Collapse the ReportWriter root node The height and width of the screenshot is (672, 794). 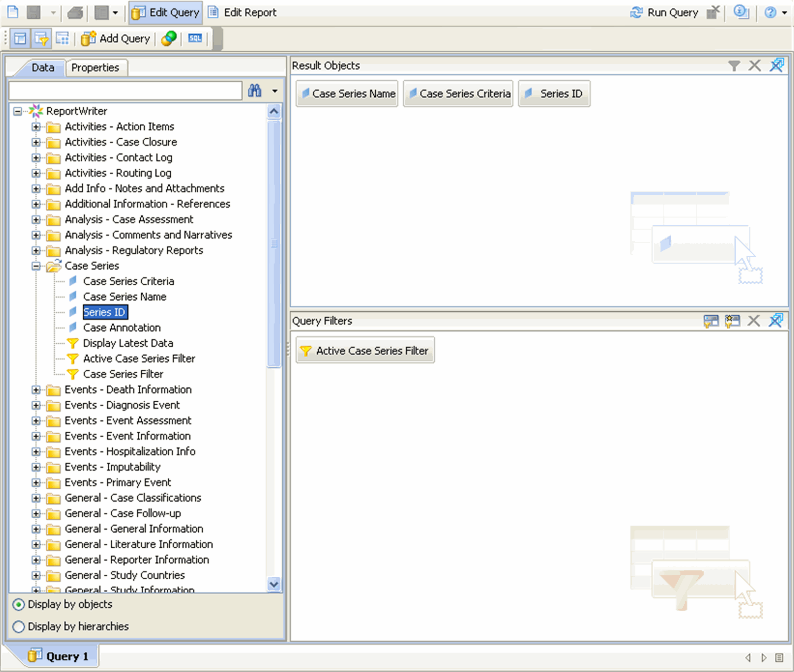[17, 111]
